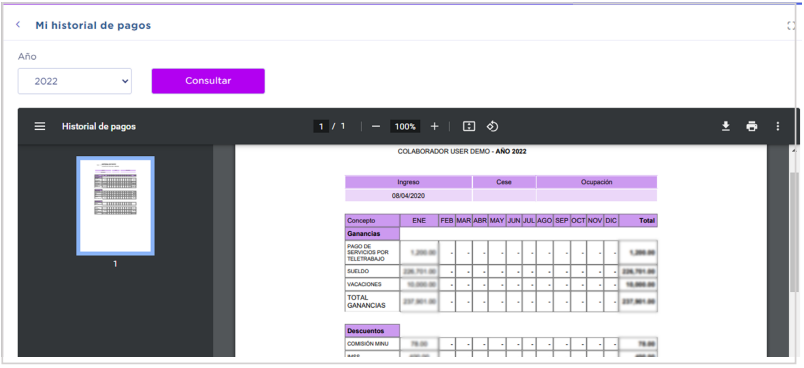Zoom in with the plus icon
The image size is (804, 368).
click(x=434, y=126)
